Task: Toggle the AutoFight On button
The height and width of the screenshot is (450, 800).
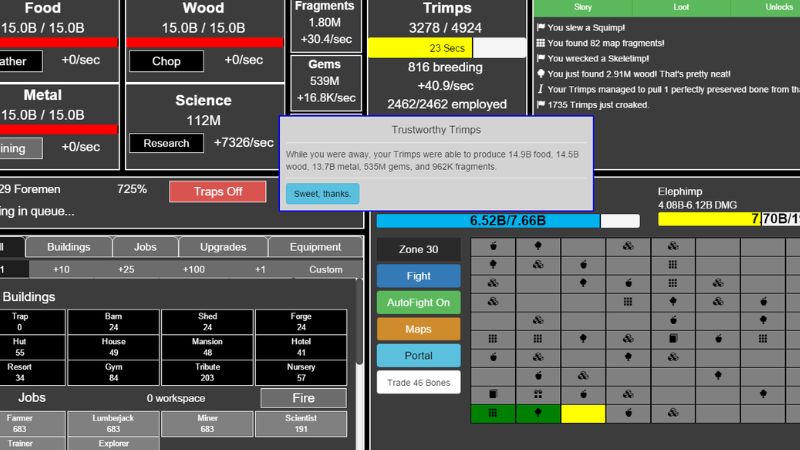Action: click(x=418, y=302)
